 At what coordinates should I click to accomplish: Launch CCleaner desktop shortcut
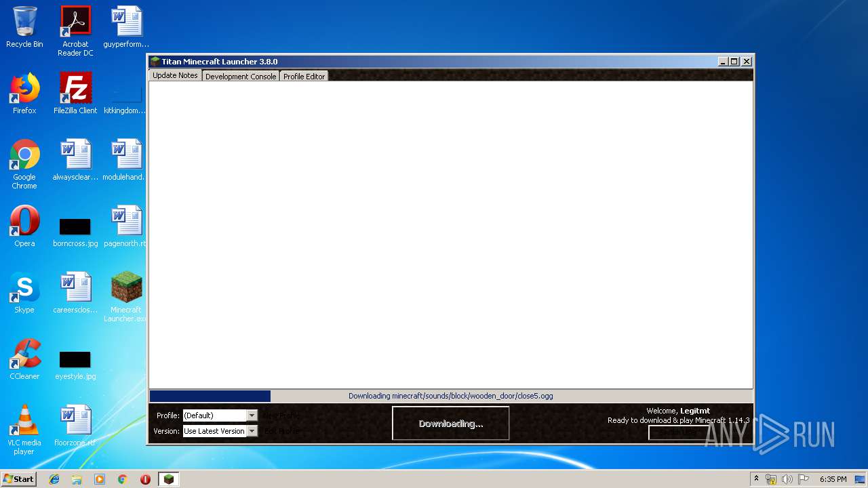pos(24,359)
